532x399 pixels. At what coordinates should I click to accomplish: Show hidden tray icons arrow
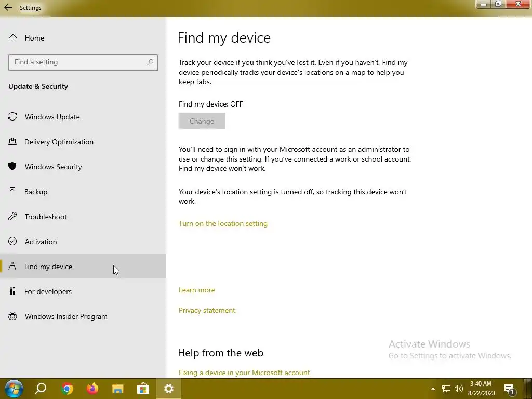click(x=433, y=389)
